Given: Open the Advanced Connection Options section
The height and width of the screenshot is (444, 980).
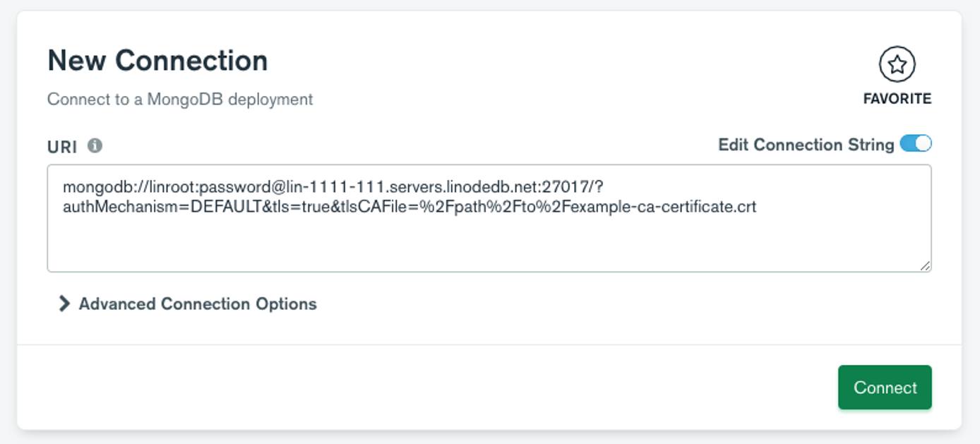Looking at the screenshot, I should [x=198, y=304].
